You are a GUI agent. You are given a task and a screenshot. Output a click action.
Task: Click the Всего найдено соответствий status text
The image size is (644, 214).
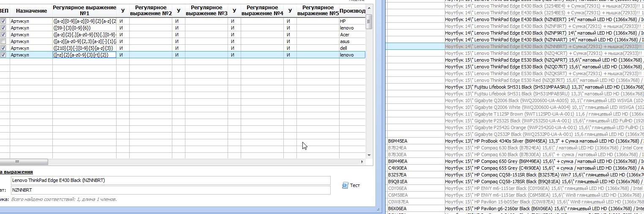click(64, 199)
